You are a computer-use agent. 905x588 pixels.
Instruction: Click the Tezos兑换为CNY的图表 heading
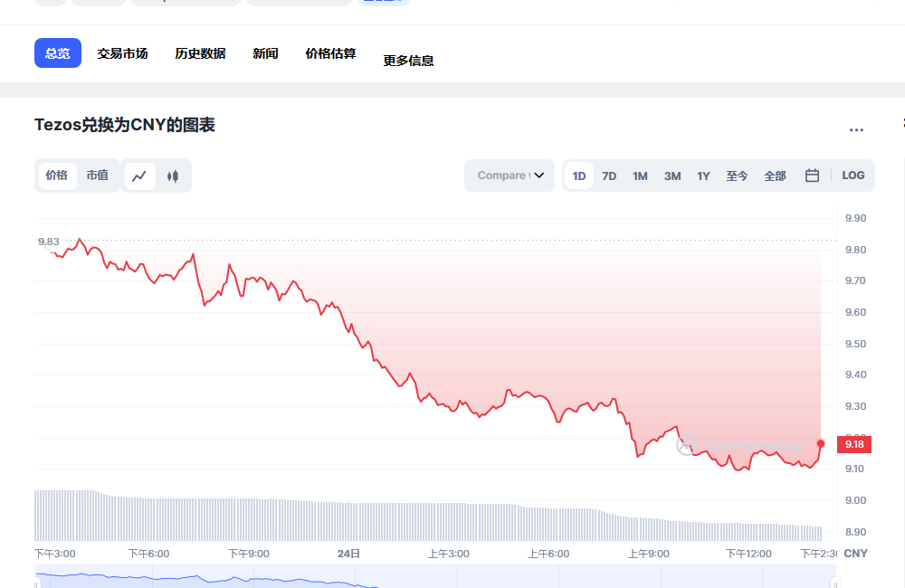[x=125, y=125]
